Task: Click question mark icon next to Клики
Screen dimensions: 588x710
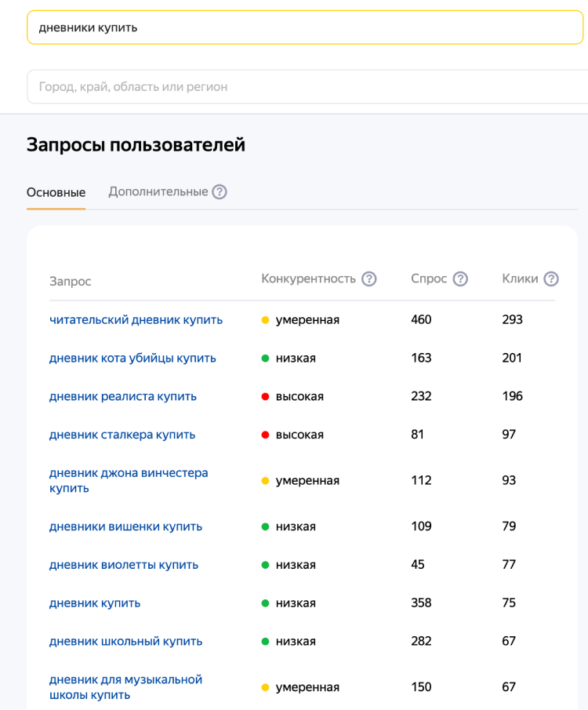Action: click(x=551, y=279)
